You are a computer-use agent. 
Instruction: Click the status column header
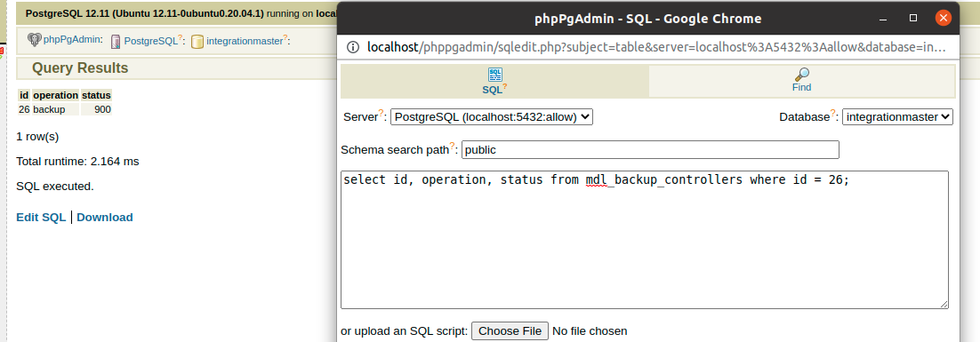click(96, 95)
